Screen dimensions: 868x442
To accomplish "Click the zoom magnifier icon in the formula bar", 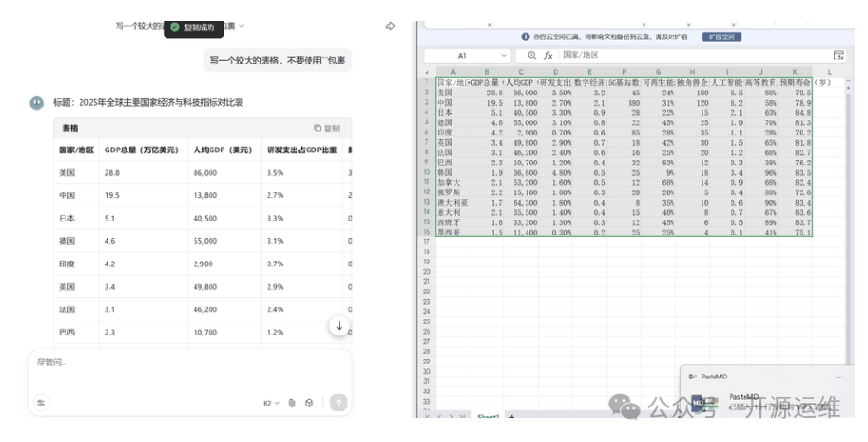I will click(531, 55).
